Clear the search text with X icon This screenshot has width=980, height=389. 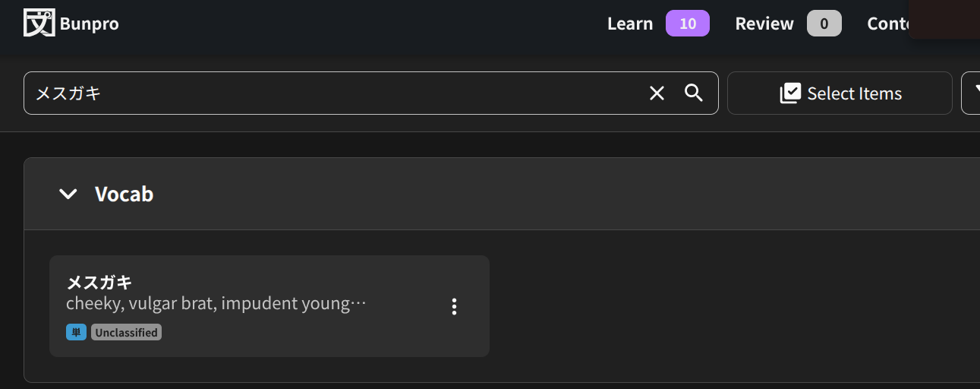[x=657, y=93]
